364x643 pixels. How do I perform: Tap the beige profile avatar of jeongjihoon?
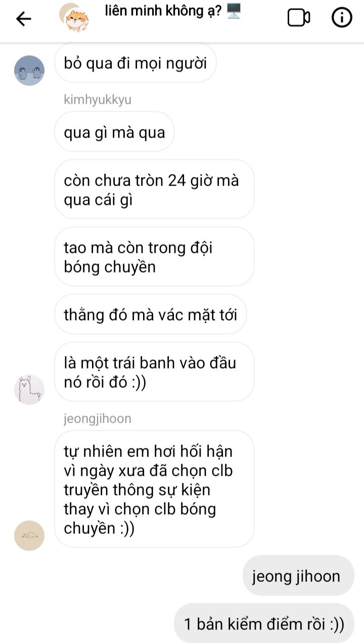point(29,535)
